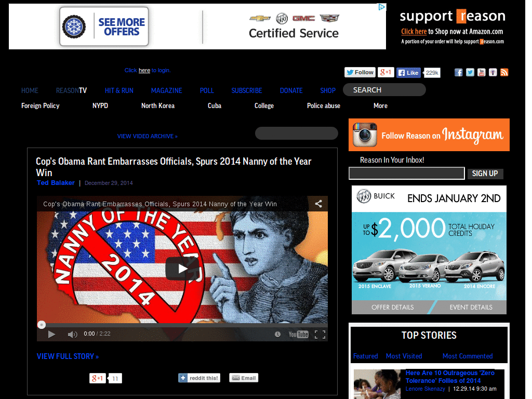Screen dimensions: 532x399
Task: Click the Email share button
Action: pos(244,378)
